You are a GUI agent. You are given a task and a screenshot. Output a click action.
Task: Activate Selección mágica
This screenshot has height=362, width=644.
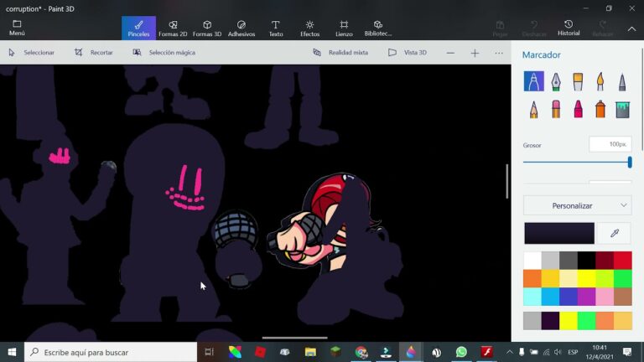(x=164, y=53)
